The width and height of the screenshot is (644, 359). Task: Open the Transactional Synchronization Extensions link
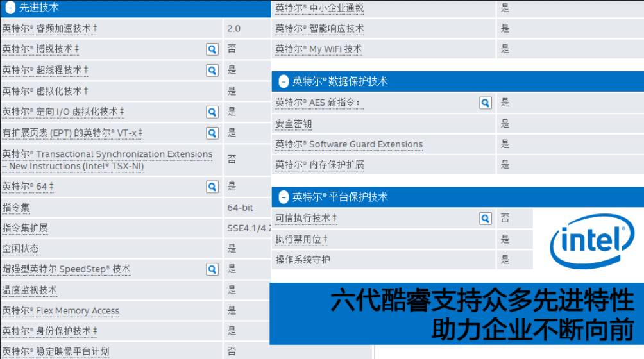[107, 160]
